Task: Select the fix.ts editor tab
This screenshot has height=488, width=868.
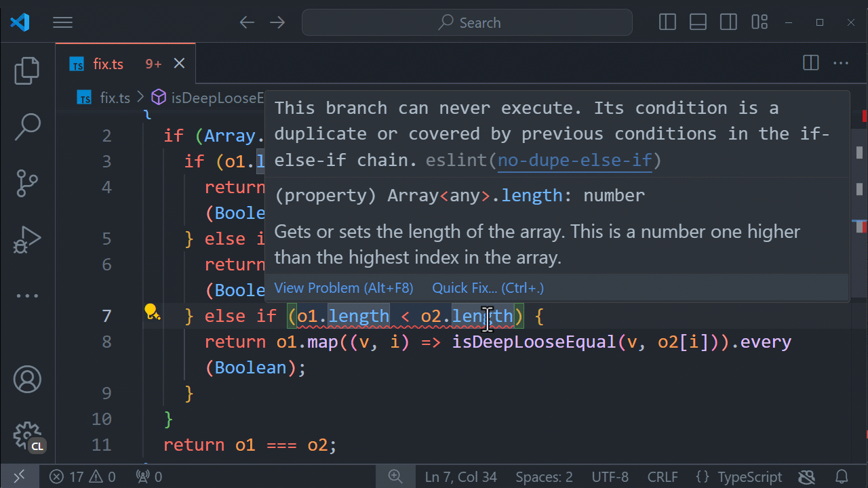Action: pyautogui.click(x=108, y=63)
